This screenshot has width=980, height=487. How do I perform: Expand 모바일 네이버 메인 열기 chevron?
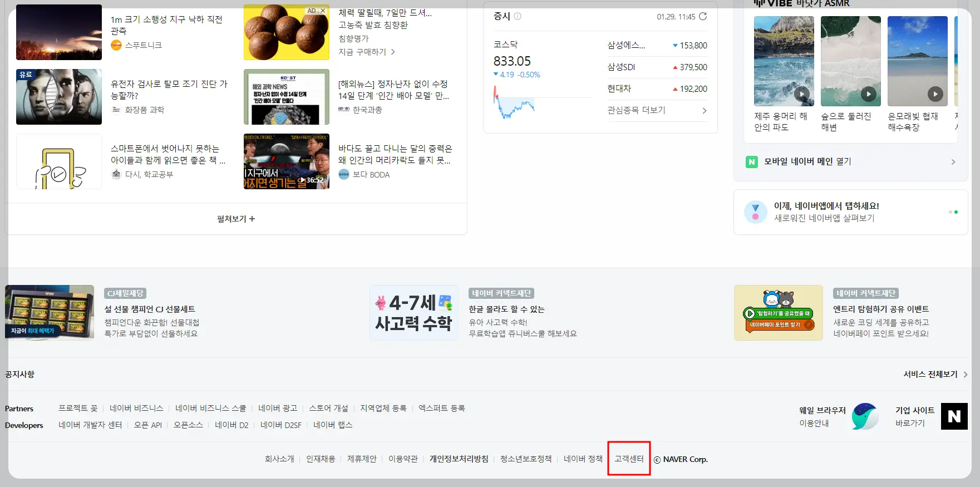[953, 162]
